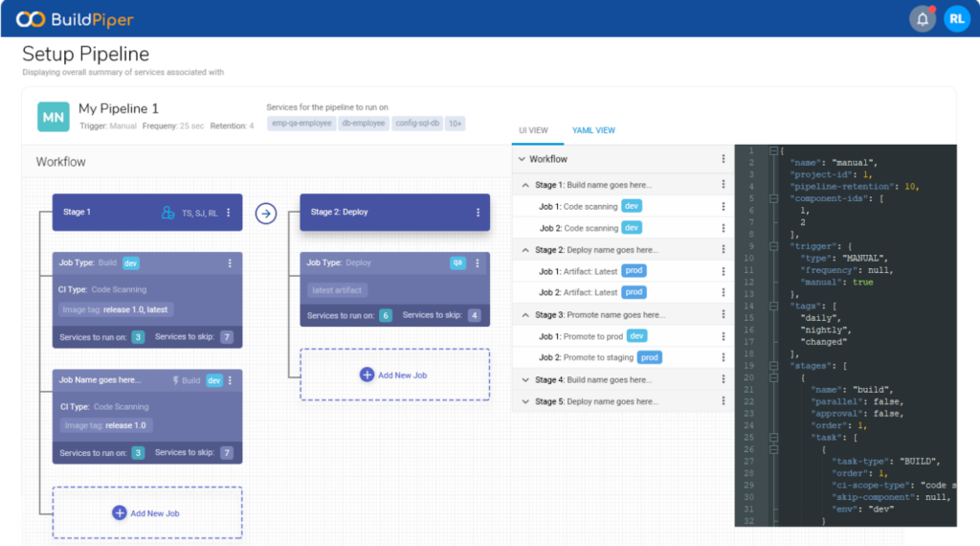The image size is (980, 546).
Task: Switch to the UI VIEW tab
Action: coord(533,130)
